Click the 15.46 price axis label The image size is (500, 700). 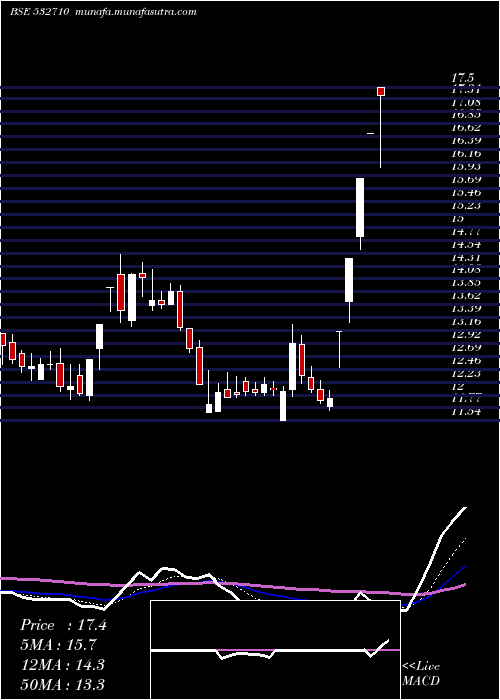click(x=466, y=192)
